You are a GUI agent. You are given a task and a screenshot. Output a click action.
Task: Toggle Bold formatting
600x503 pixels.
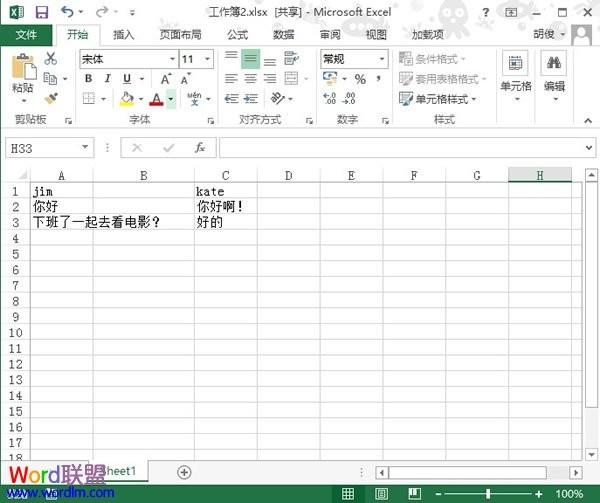click(89, 79)
